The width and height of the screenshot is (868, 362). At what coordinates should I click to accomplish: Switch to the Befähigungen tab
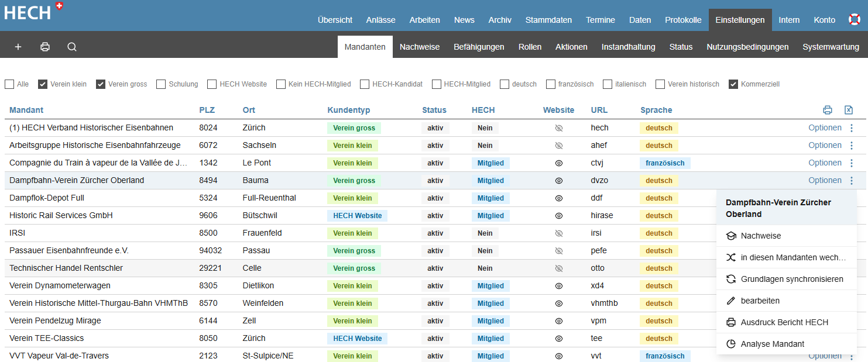[479, 47]
